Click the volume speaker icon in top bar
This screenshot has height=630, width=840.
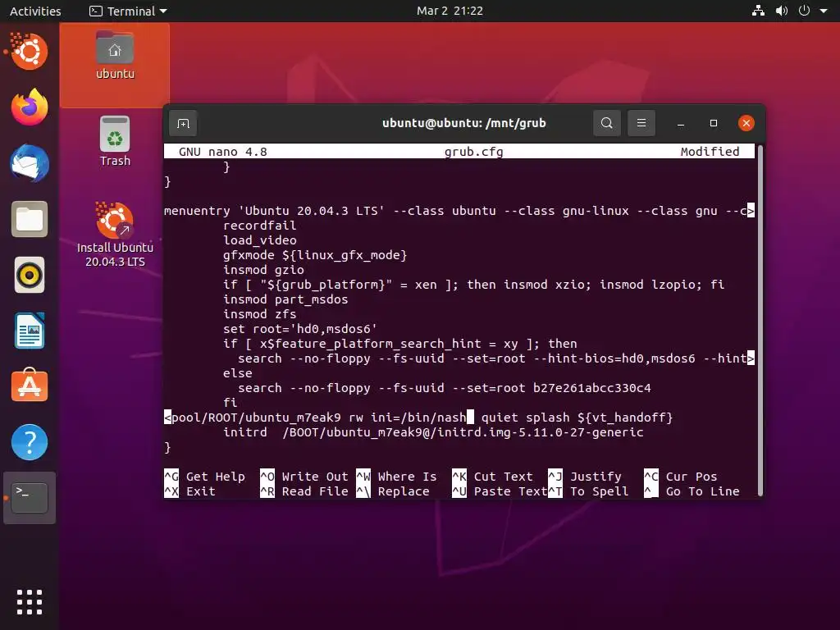tap(782, 11)
